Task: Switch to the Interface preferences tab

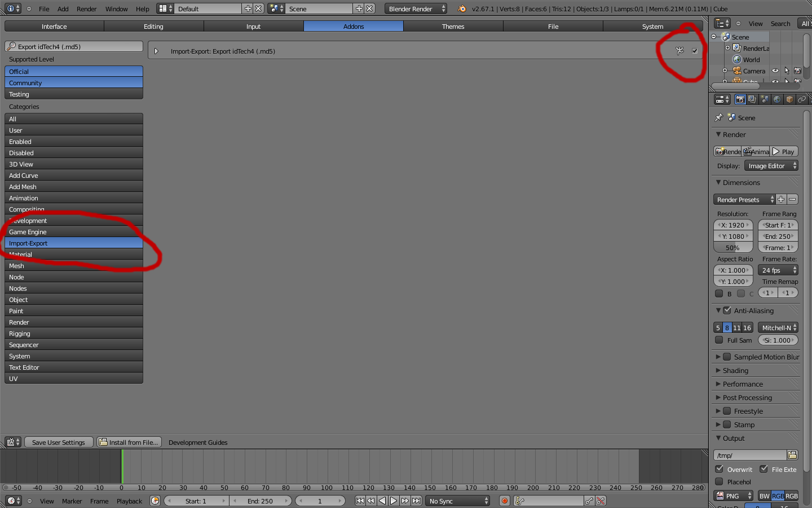Action: click(x=54, y=26)
